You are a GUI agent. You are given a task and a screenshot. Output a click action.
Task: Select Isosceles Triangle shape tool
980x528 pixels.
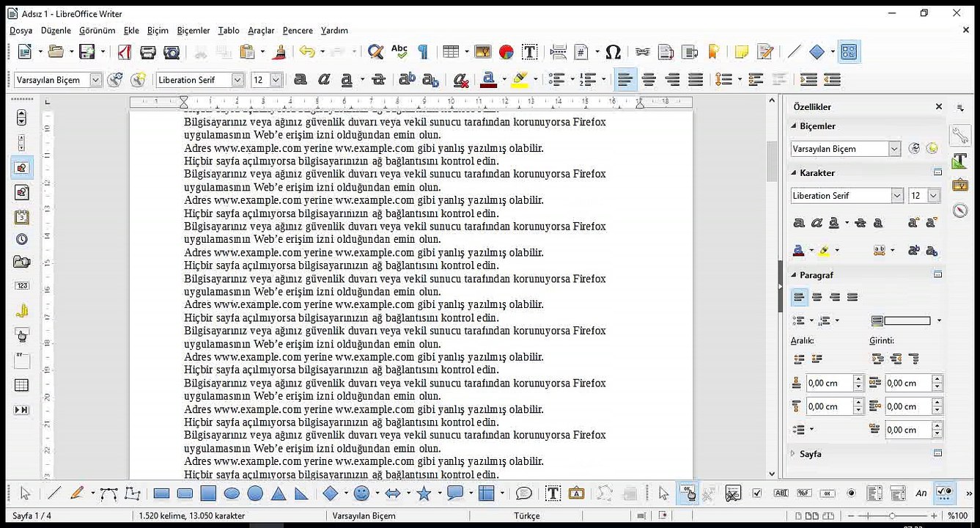click(279, 494)
